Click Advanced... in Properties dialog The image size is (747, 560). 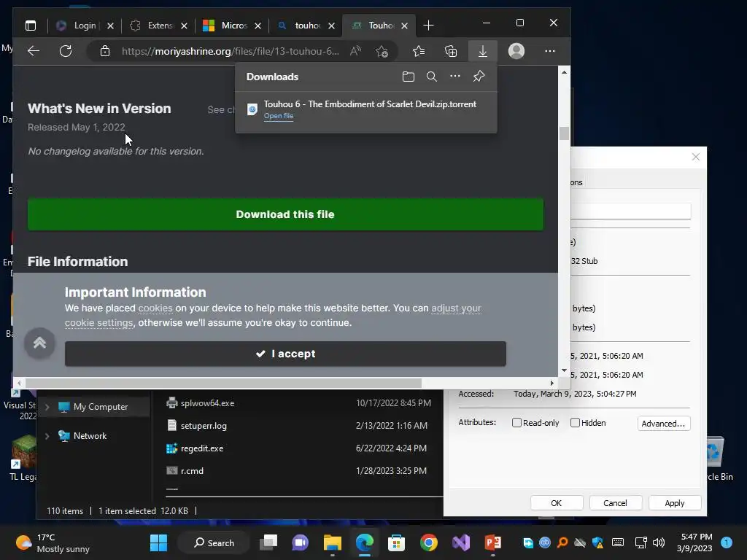[664, 424]
